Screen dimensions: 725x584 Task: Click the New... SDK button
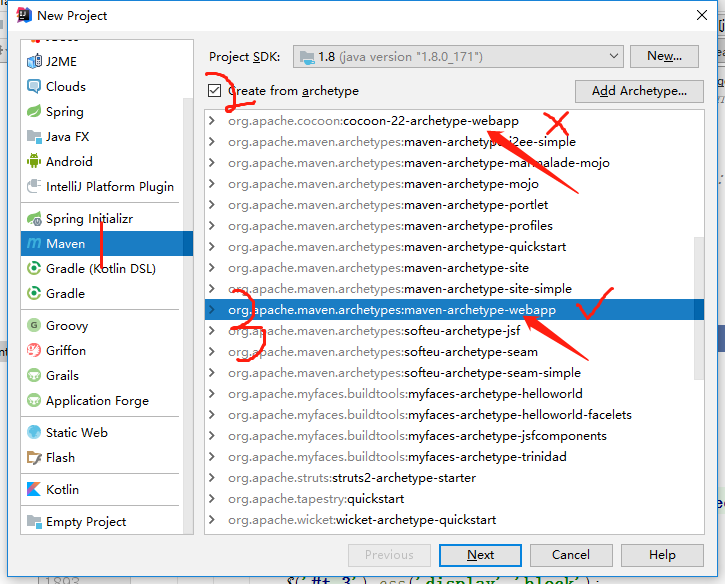[664, 56]
